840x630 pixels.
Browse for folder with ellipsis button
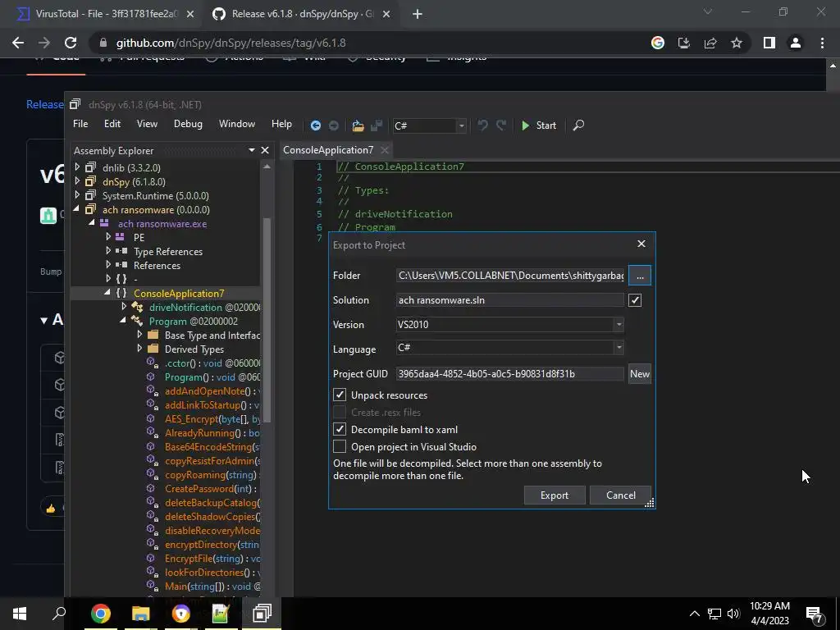tap(640, 276)
